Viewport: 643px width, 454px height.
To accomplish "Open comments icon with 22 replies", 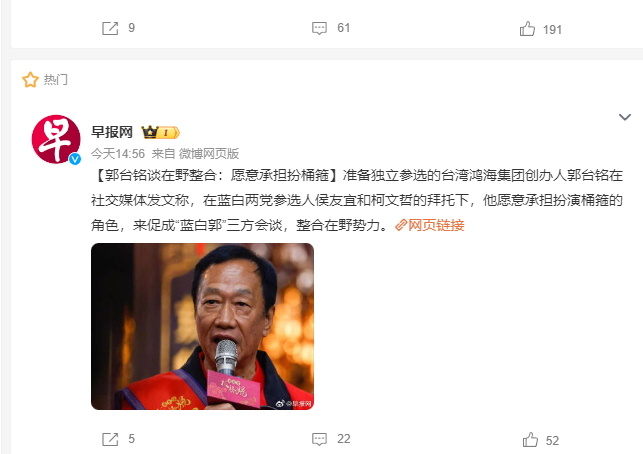I will tap(319, 439).
